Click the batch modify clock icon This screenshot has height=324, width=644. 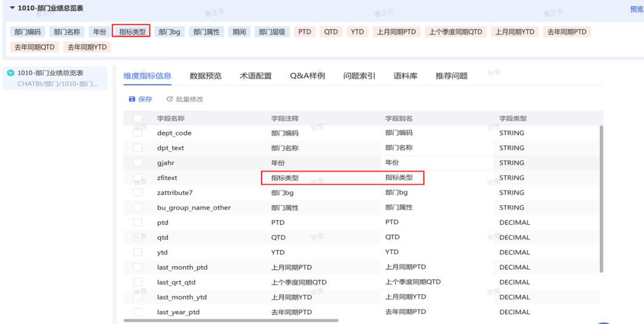(x=170, y=99)
